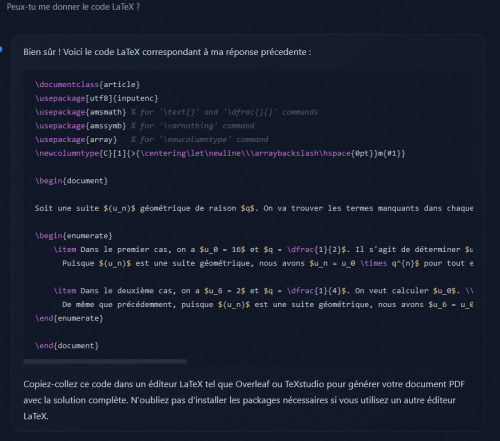
Task: Click the line "De même que précédemment"
Action: (x=267, y=304)
